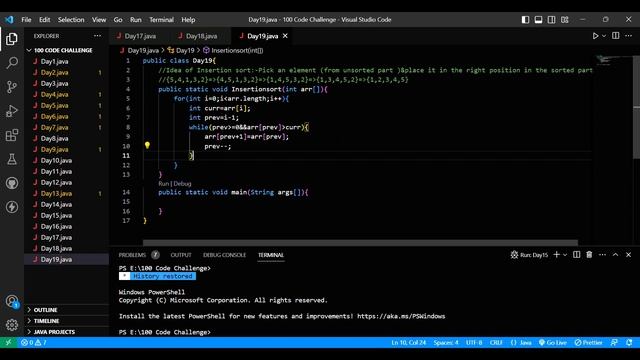The height and width of the screenshot is (360, 640).
Task: Open errors and warnings in status bar
Action: pyautogui.click(x=33, y=342)
